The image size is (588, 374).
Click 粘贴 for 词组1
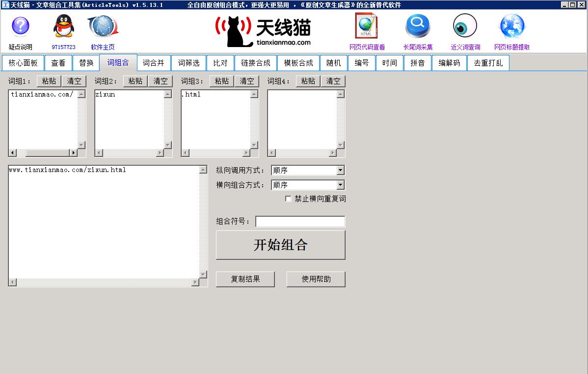point(49,81)
